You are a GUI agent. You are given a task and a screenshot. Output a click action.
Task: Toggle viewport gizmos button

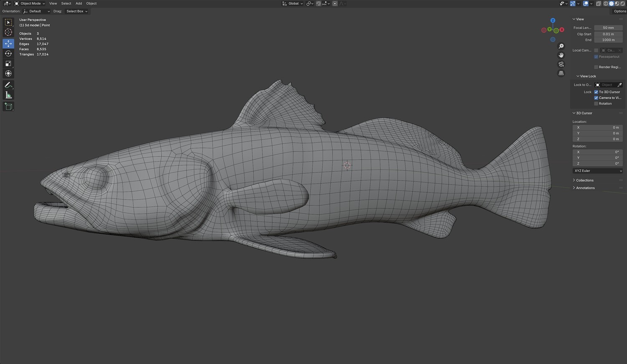pos(572,3)
